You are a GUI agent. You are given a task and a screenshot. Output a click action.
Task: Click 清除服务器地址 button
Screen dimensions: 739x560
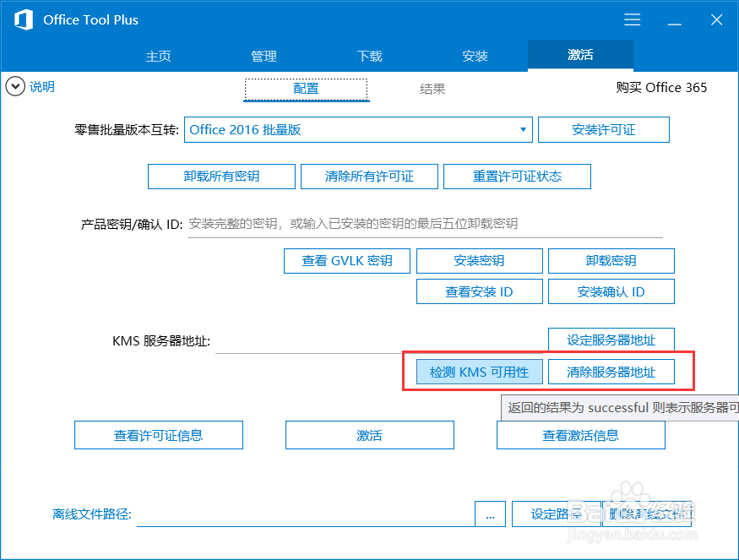[x=611, y=372]
